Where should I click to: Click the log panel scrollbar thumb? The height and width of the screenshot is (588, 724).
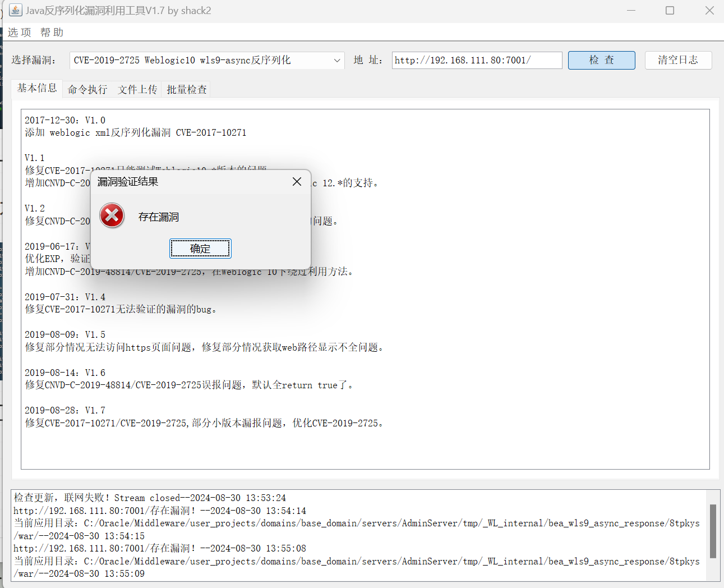point(713,531)
